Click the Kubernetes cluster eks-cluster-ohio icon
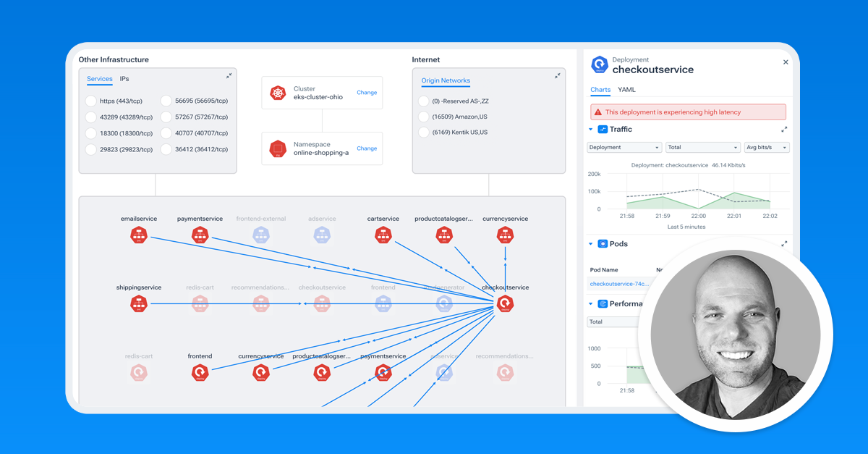The width and height of the screenshot is (868, 454). coord(278,93)
